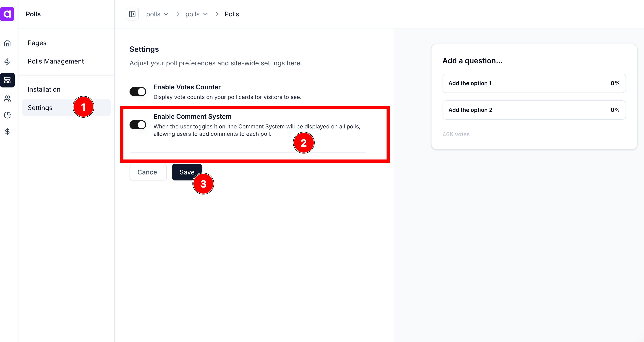Expand the first polls breadcrumb dropdown
This screenshot has height=342, width=644.
coord(157,14)
